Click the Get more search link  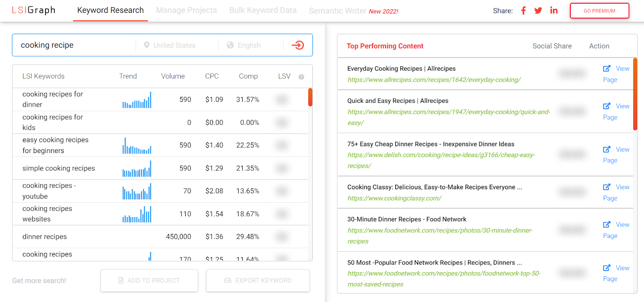coord(39,281)
